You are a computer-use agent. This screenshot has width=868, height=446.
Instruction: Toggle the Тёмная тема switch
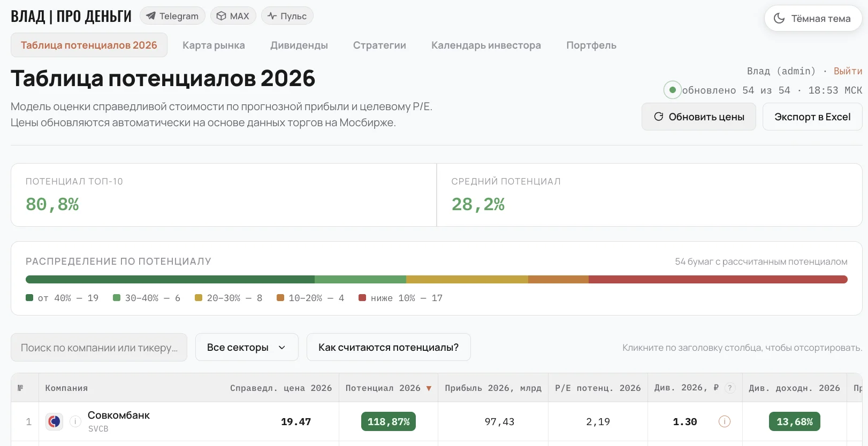point(813,19)
